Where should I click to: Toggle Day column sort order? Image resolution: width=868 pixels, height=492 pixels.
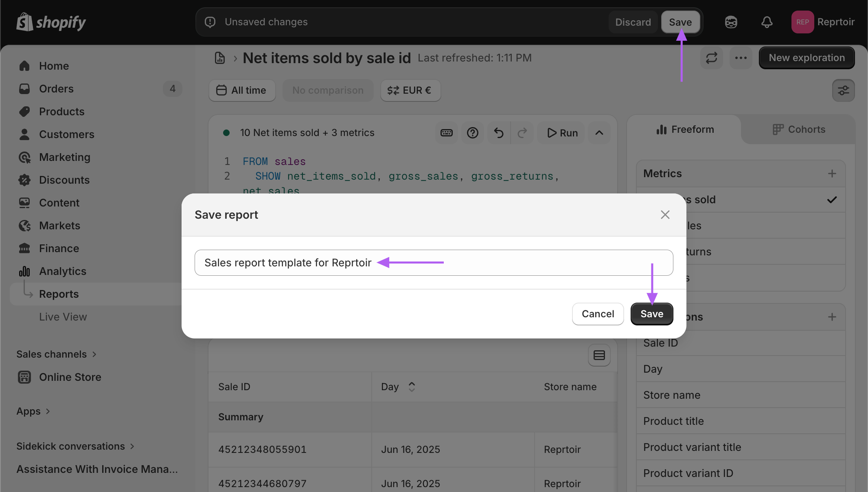[x=412, y=387]
